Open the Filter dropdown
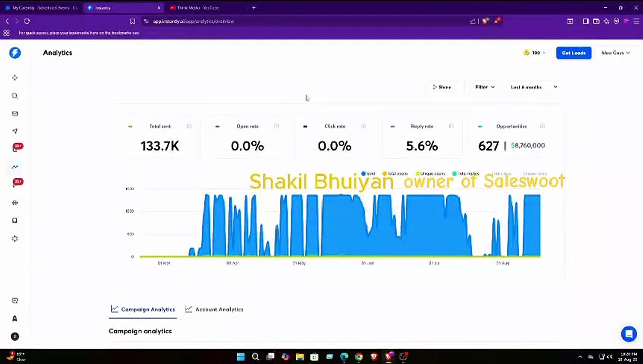This screenshot has height=364, width=643. (485, 87)
